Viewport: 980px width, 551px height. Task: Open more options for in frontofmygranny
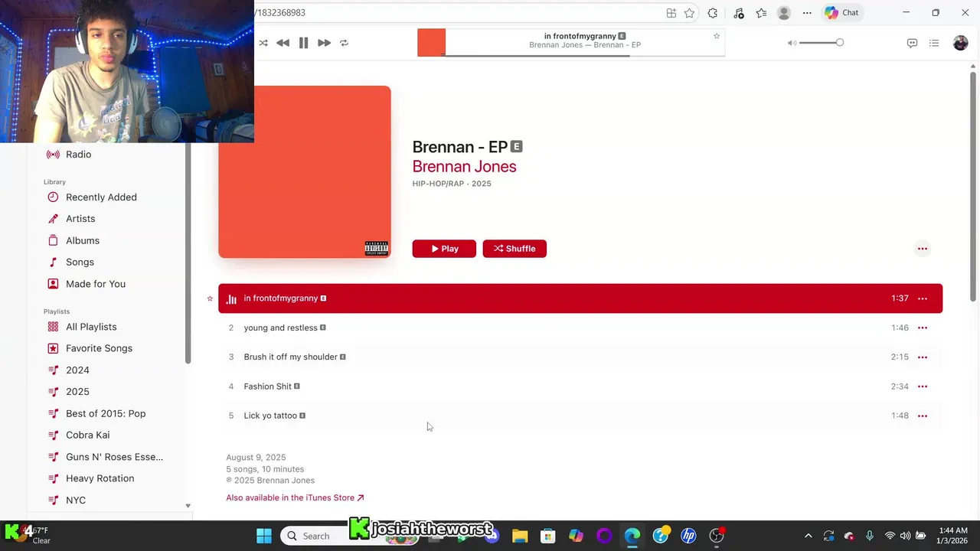tap(923, 298)
